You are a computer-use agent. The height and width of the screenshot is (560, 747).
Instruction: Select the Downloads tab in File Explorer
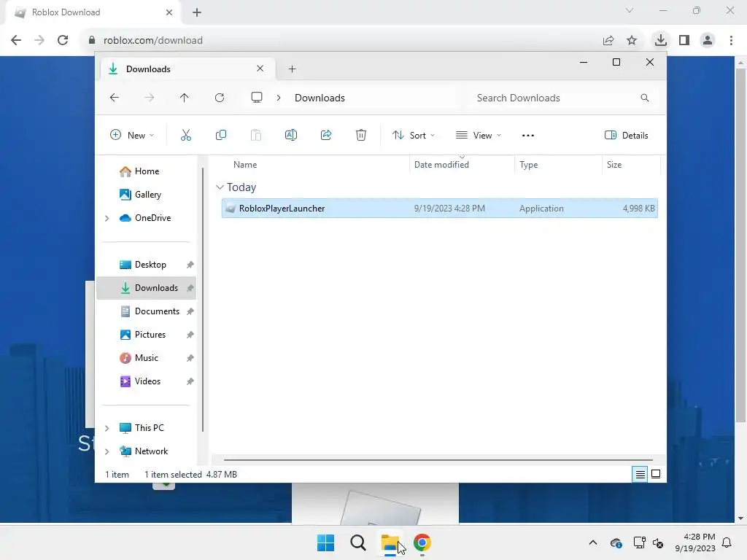188,69
